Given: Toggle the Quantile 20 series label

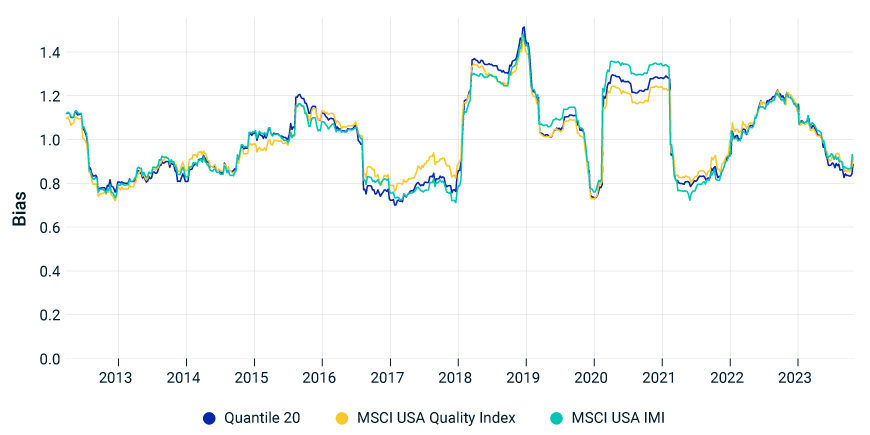Looking at the screenshot, I should click(x=262, y=418).
